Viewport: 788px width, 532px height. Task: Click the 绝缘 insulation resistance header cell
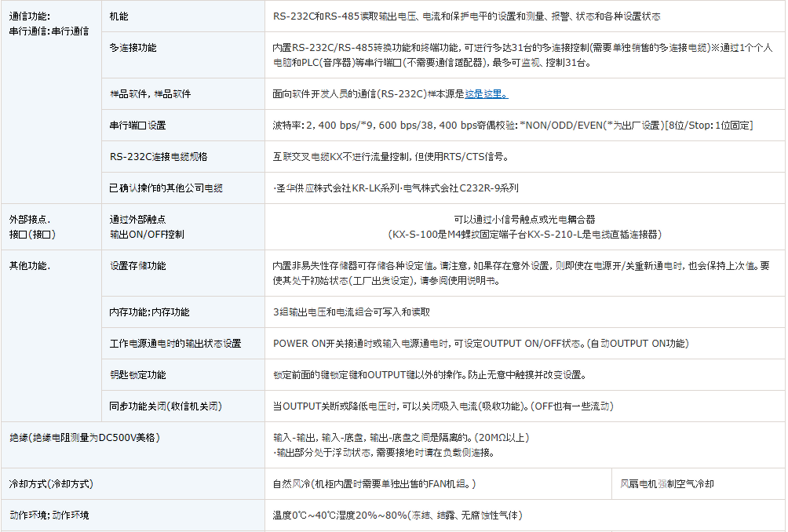[x=78, y=437]
